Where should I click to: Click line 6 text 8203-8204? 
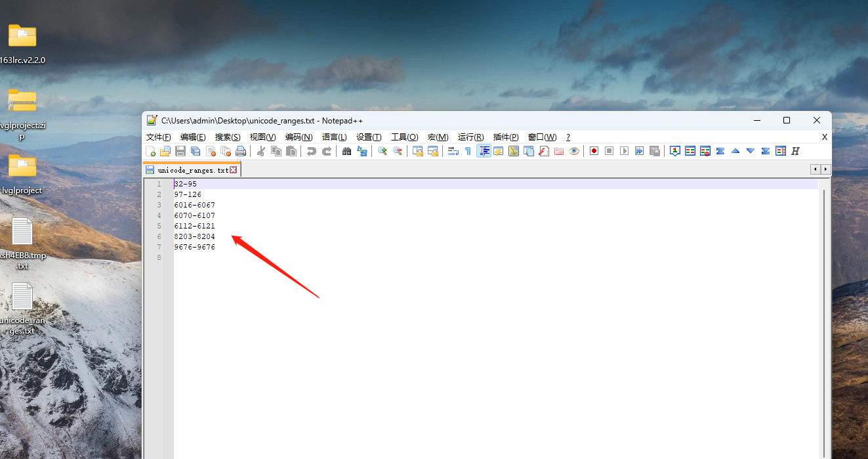point(195,236)
